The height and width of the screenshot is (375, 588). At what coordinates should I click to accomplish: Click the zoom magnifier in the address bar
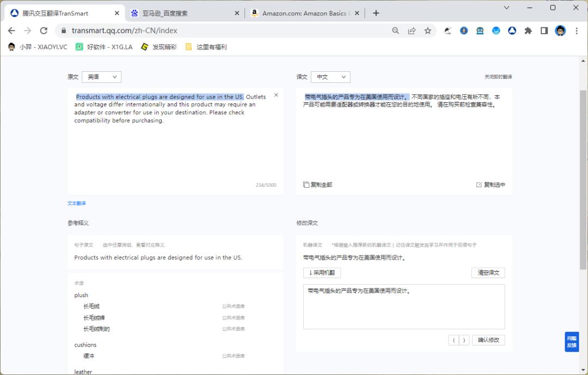point(395,30)
